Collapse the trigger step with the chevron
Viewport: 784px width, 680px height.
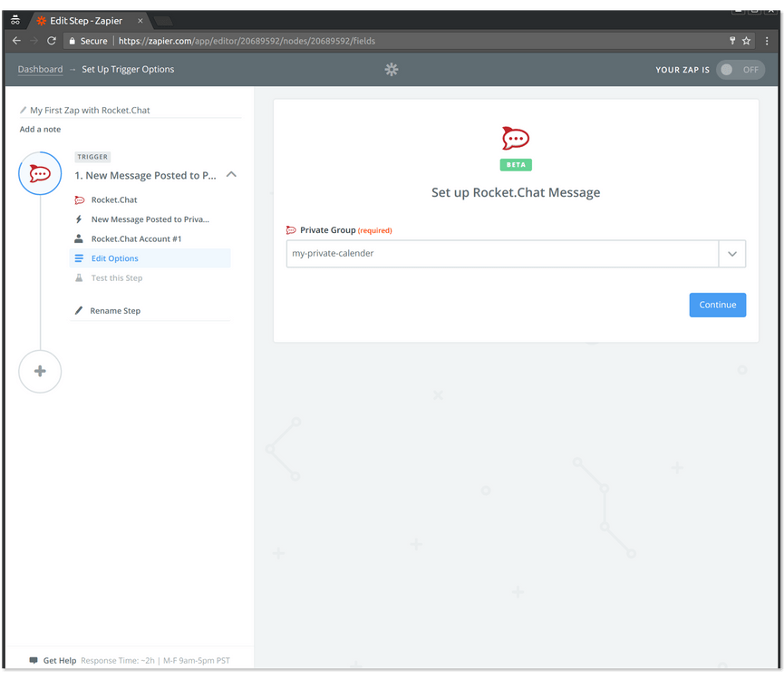[231, 174]
